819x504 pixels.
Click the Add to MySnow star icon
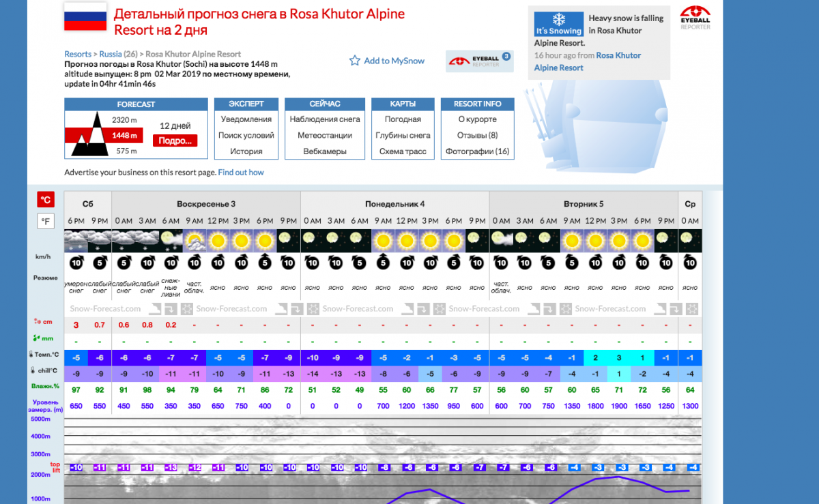pos(355,61)
